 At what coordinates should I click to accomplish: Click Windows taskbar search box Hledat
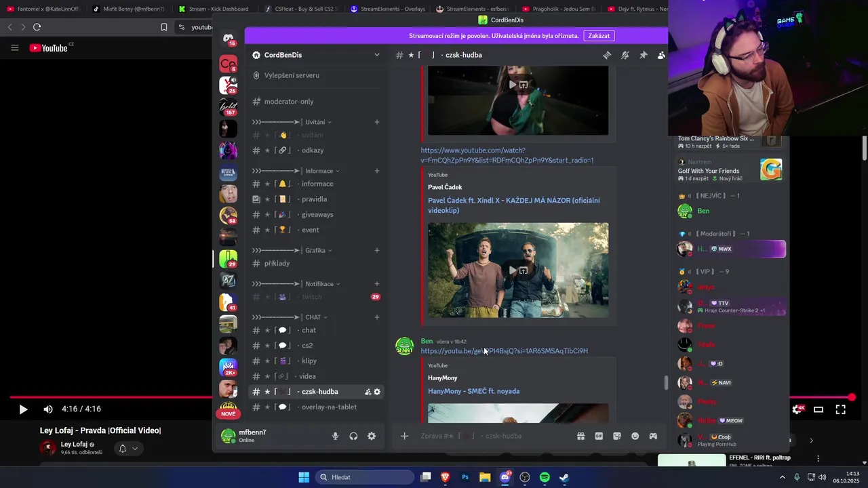tap(366, 477)
